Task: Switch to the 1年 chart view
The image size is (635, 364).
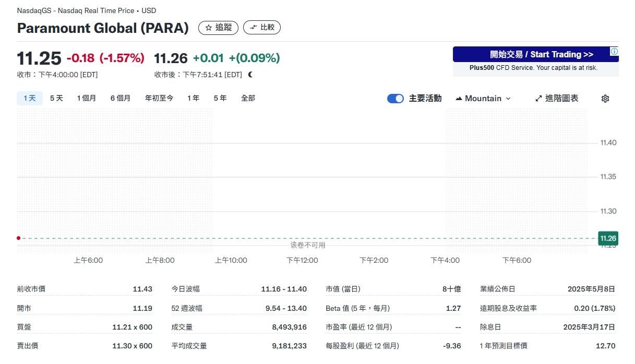Action: tap(193, 98)
